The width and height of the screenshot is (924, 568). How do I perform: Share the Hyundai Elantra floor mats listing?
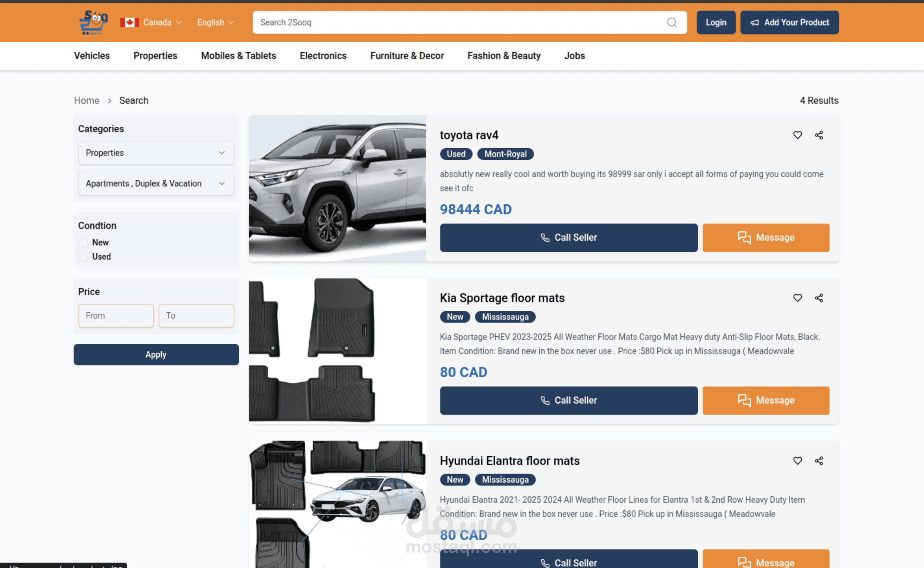[x=819, y=461]
